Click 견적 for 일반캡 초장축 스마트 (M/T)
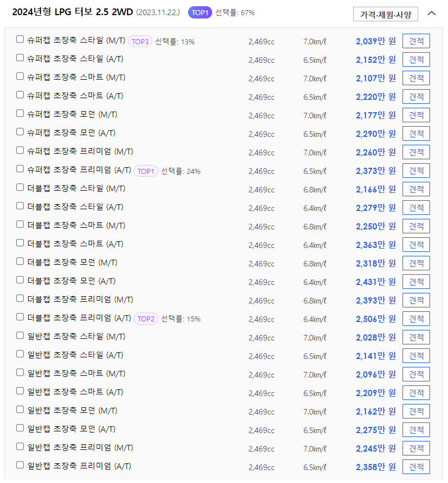448x483 pixels. click(x=416, y=374)
